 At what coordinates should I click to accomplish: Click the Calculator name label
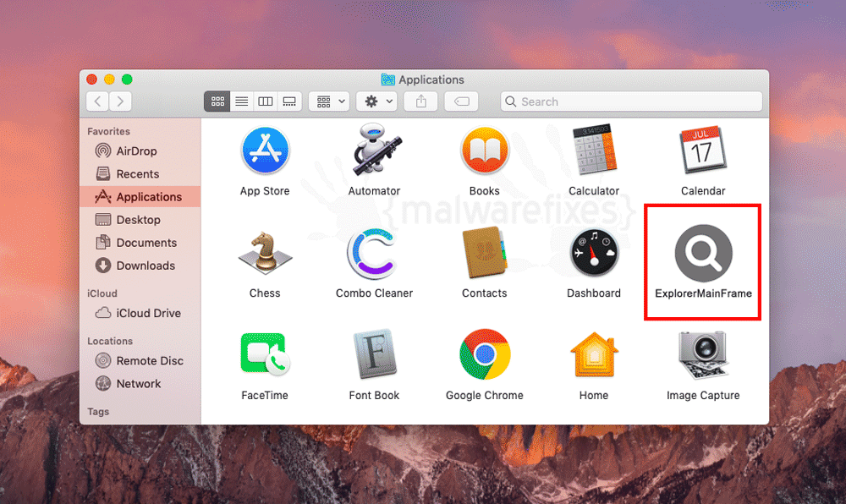click(594, 191)
